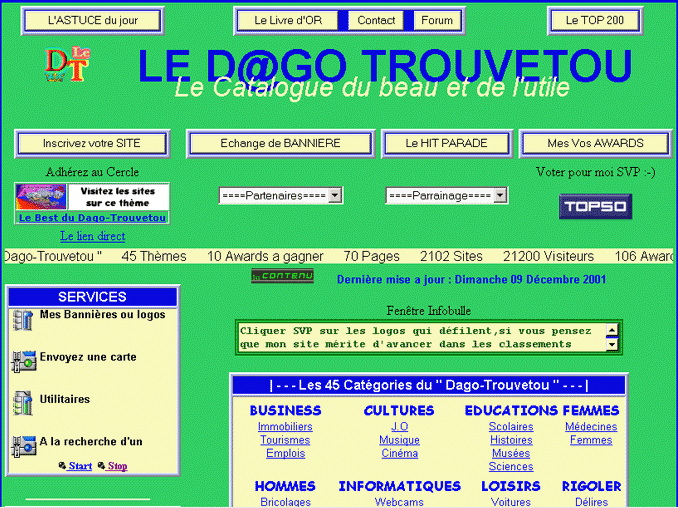Image resolution: width=678 pixels, height=508 pixels.
Task: Open the Cinéma category link
Action: tap(400, 454)
